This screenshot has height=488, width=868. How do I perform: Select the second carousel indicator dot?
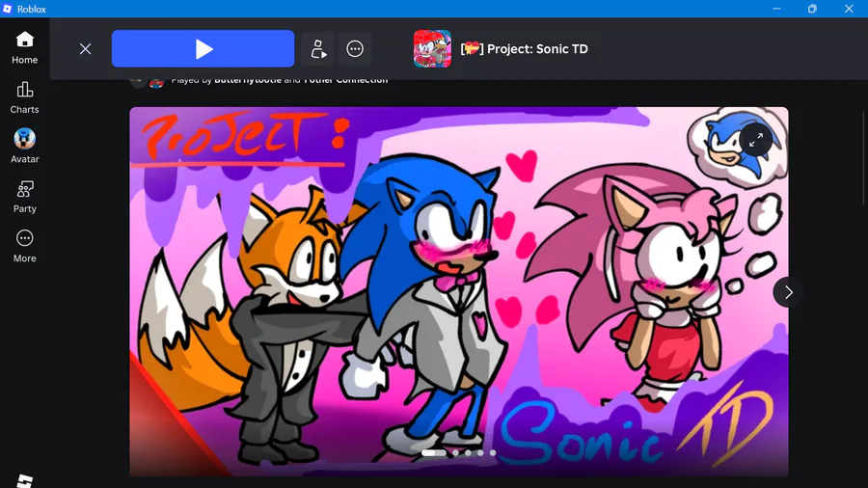pyautogui.click(x=455, y=452)
